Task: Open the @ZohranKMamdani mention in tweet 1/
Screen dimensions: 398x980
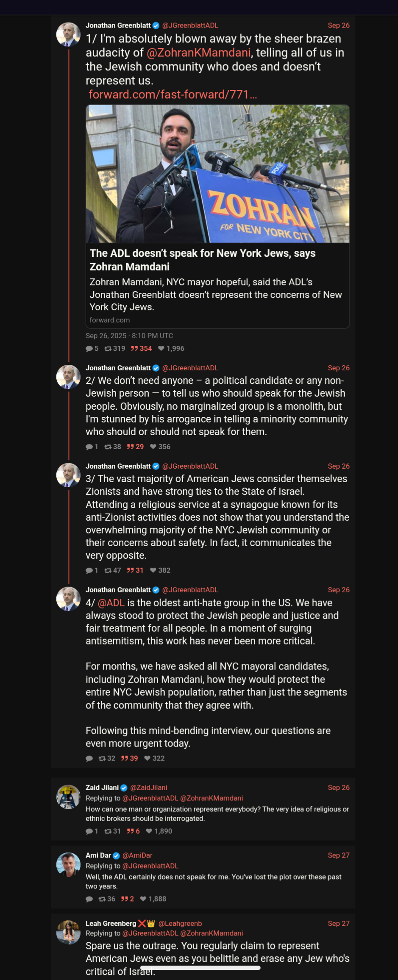Action: [198, 53]
